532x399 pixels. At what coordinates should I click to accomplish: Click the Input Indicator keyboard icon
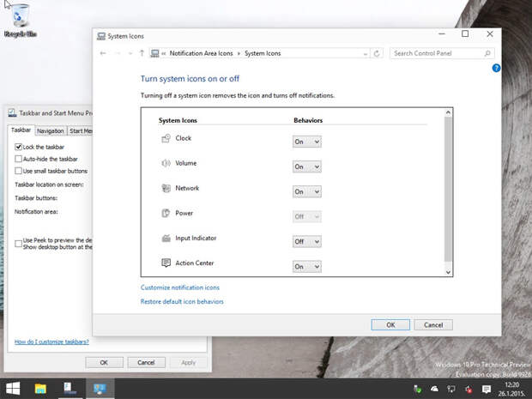click(166, 239)
